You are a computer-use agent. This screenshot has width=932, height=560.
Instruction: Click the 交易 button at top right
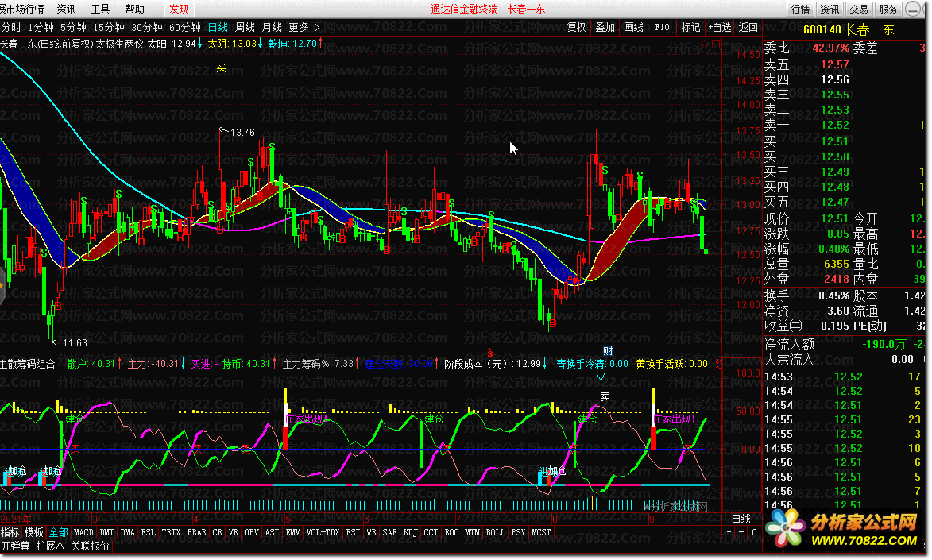coord(859,9)
